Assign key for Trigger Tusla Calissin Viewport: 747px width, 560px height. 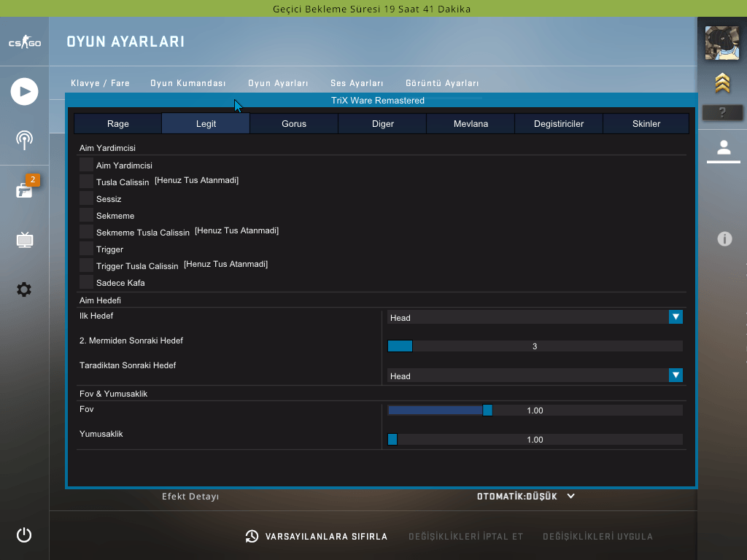pyautogui.click(x=226, y=264)
